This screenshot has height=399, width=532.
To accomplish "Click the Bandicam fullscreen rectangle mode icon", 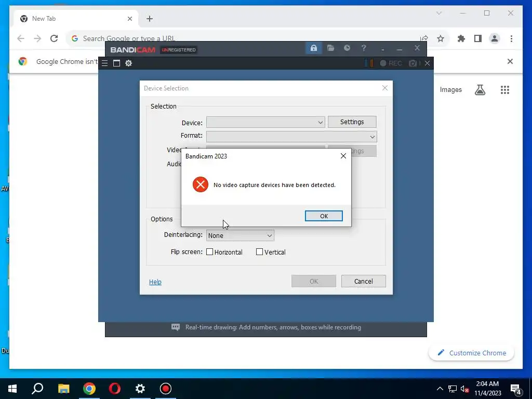I will point(116,63).
